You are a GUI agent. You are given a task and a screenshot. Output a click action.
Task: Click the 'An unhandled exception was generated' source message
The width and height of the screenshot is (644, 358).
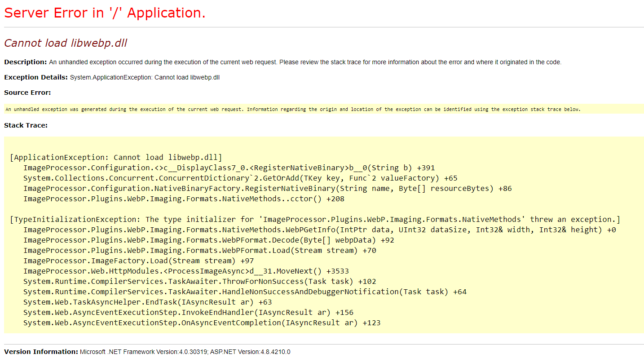pos(293,109)
